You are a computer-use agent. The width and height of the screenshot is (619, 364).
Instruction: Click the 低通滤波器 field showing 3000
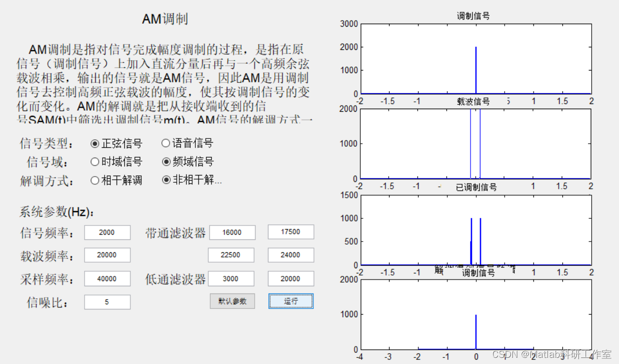click(x=232, y=278)
